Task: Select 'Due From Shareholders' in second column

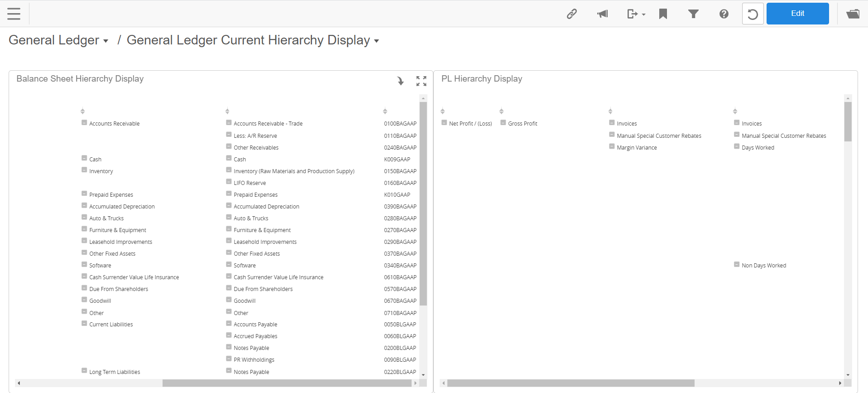Action: click(263, 289)
